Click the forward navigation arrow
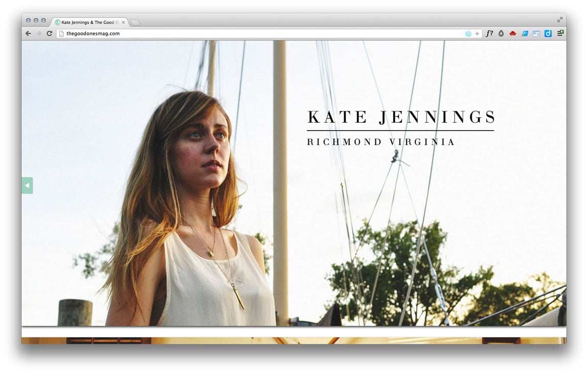 [x=38, y=33]
